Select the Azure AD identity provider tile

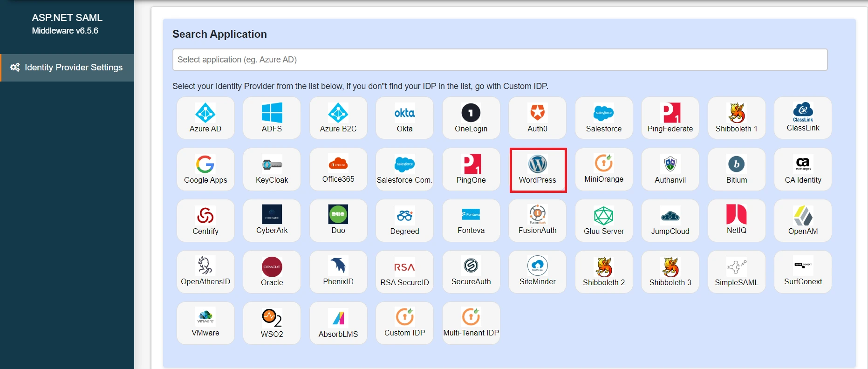point(205,118)
